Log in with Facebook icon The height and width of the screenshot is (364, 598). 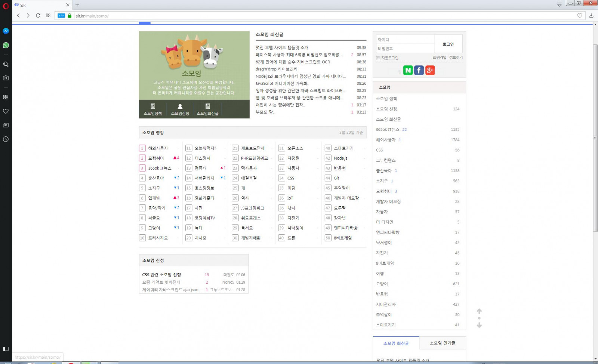[x=419, y=70]
